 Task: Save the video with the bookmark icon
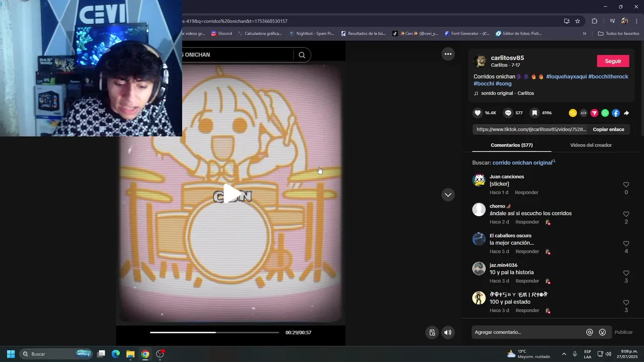tap(535, 113)
